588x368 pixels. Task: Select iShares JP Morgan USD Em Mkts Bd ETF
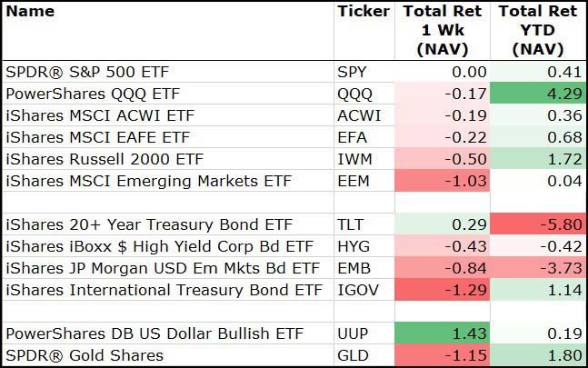163,268
